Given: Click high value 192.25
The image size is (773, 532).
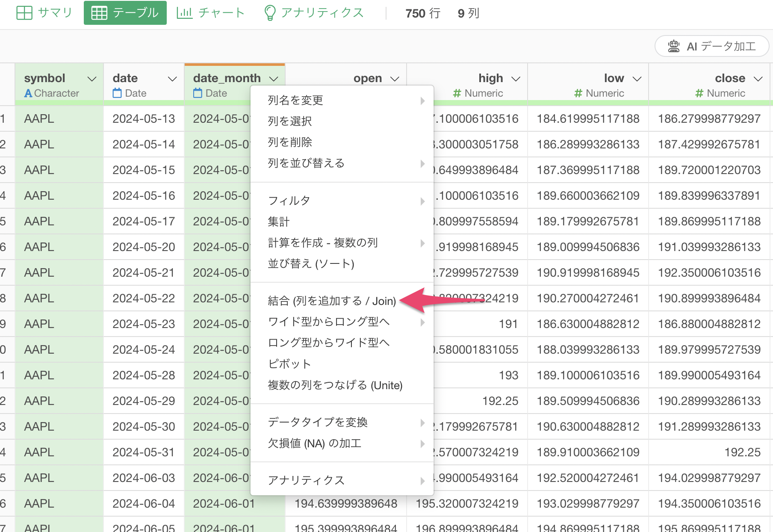Looking at the screenshot, I should coord(500,401).
